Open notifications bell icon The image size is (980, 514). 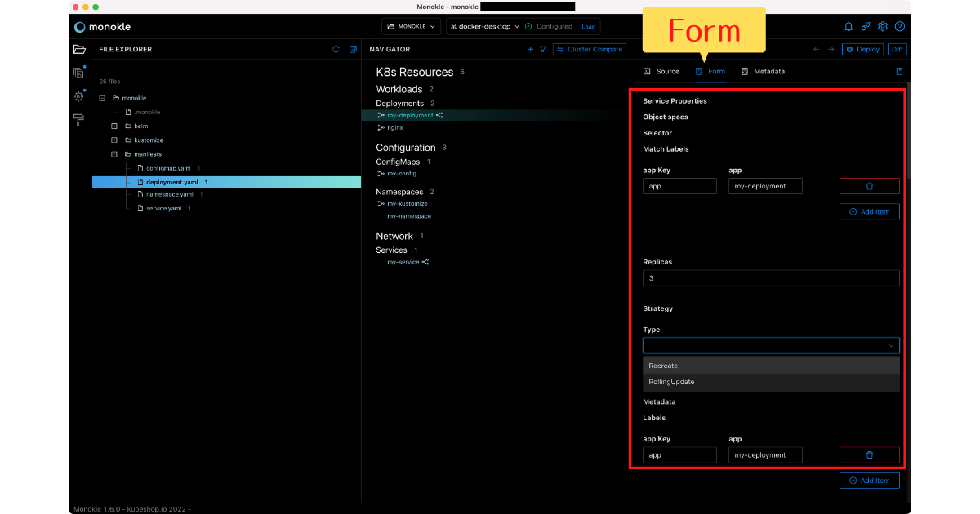pyautogui.click(x=849, y=26)
